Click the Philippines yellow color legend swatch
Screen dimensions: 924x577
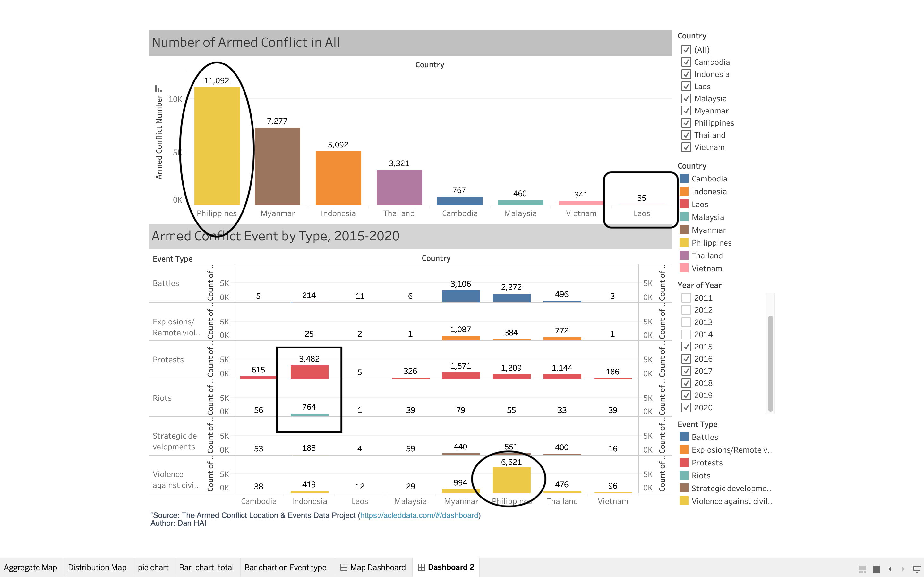click(x=684, y=243)
